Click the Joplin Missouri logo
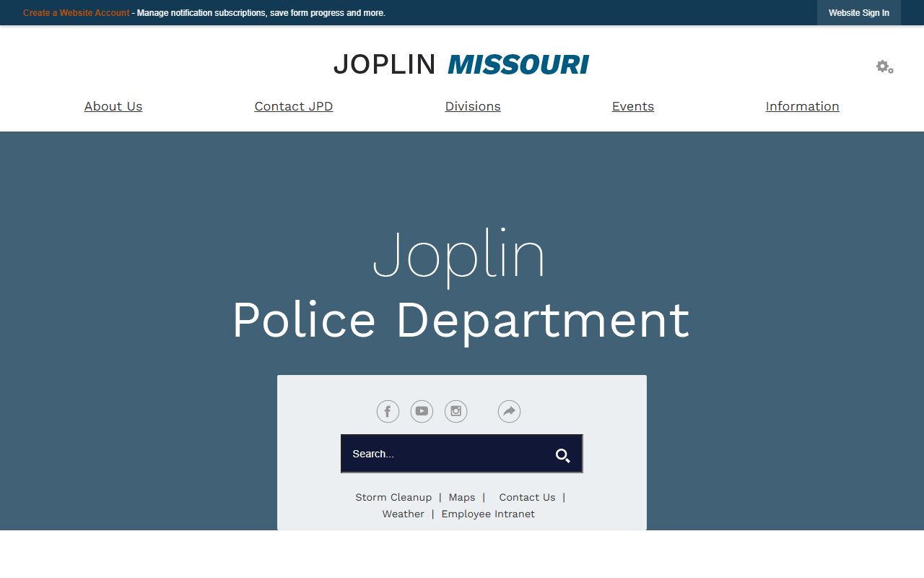 coord(461,64)
